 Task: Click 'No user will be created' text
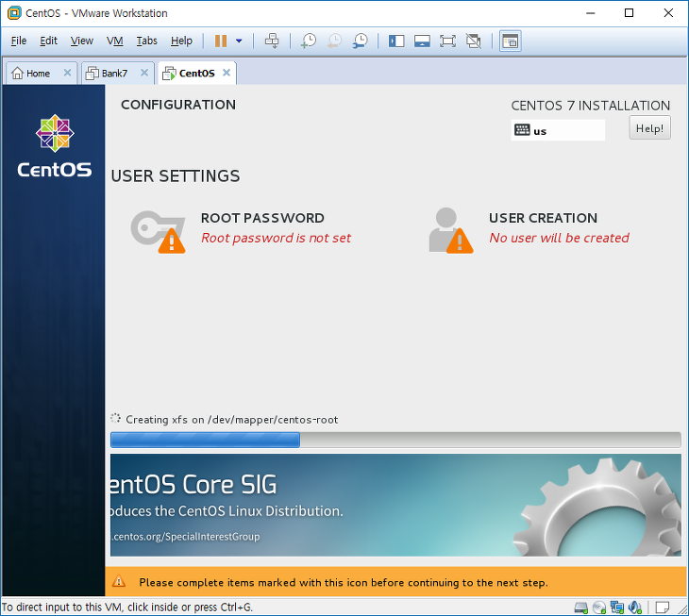click(x=559, y=238)
